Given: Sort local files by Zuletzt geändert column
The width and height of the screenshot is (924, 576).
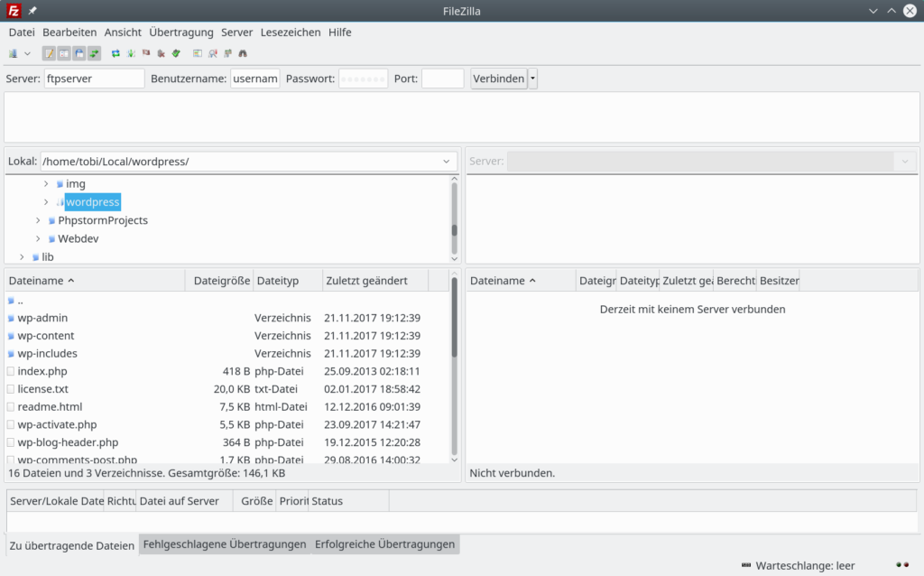Looking at the screenshot, I should (x=375, y=281).
